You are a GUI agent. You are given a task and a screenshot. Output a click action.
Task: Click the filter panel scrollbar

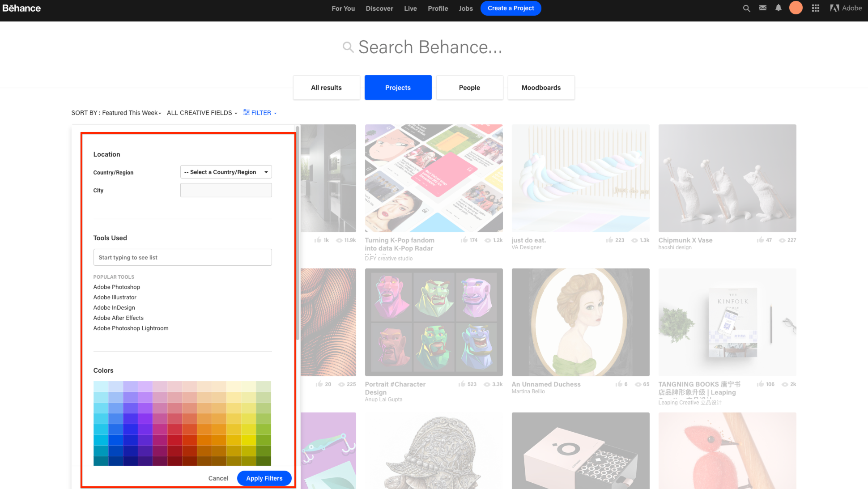coord(297,233)
